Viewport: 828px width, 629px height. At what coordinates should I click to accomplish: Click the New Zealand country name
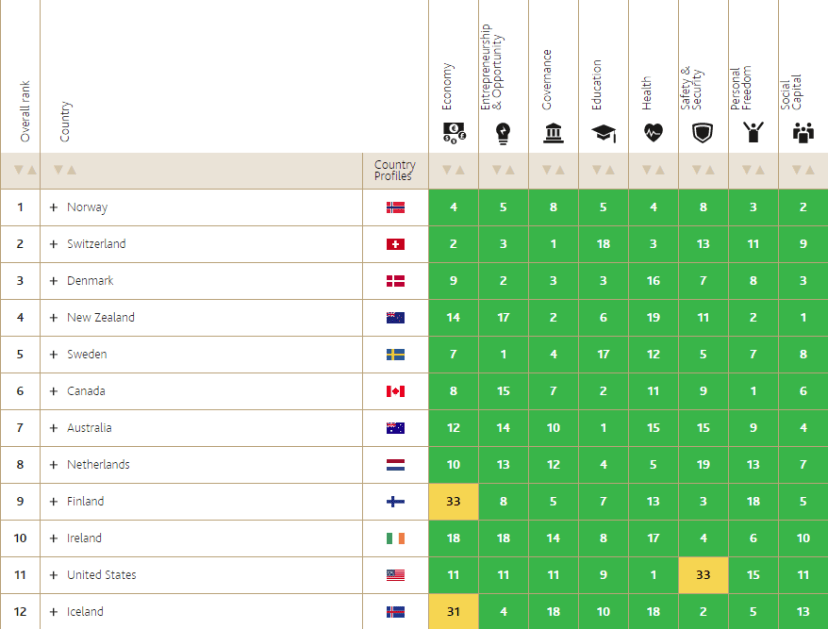(100, 318)
